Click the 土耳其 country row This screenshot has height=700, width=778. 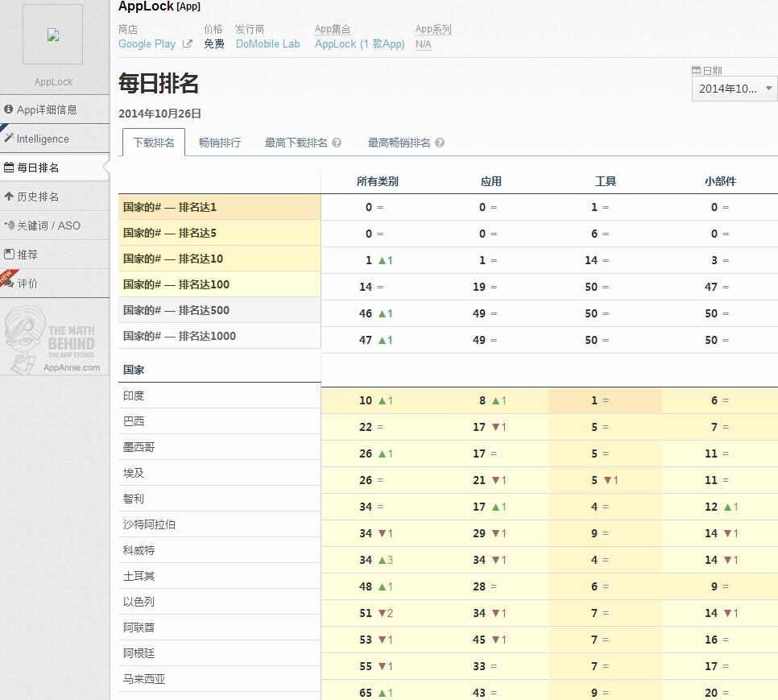coord(219,577)
